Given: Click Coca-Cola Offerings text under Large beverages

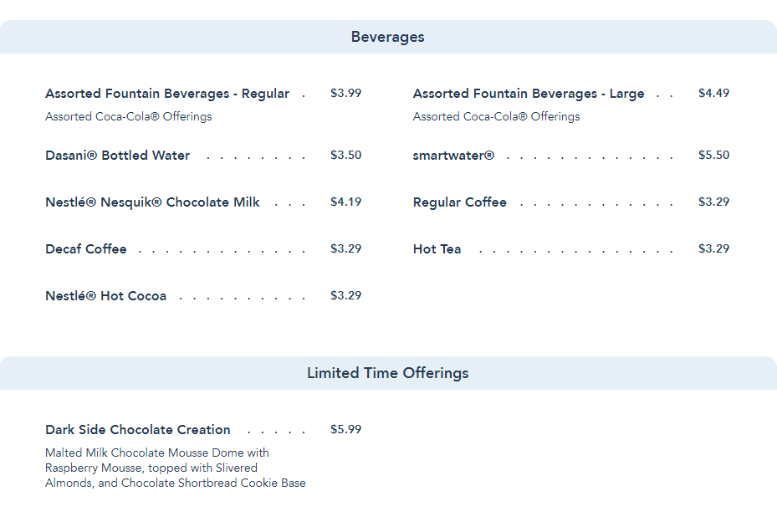Looking at the screenshot, I should [x=496, y=117].
